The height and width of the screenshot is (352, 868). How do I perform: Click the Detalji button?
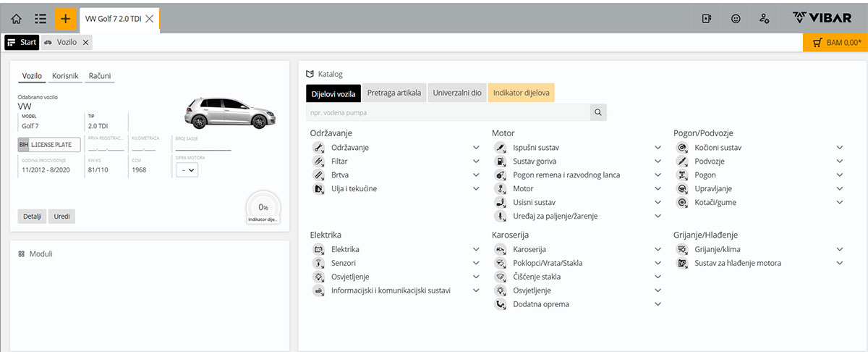tap(32, 216)
